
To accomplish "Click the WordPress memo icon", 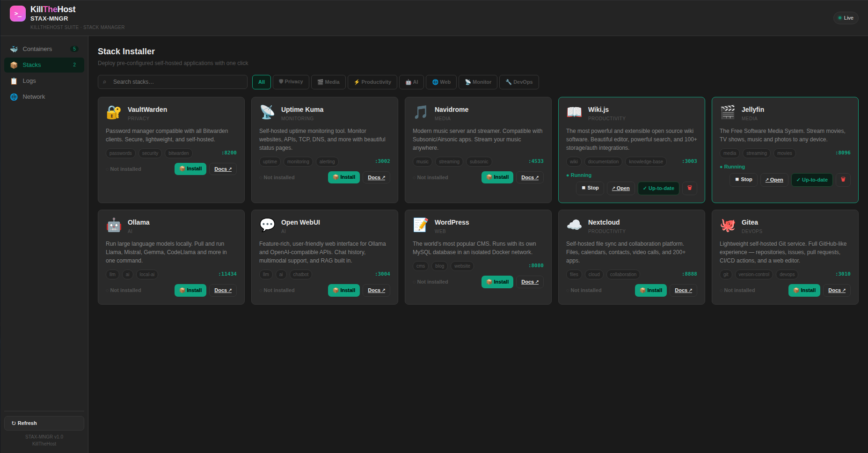I will point(421,225).
